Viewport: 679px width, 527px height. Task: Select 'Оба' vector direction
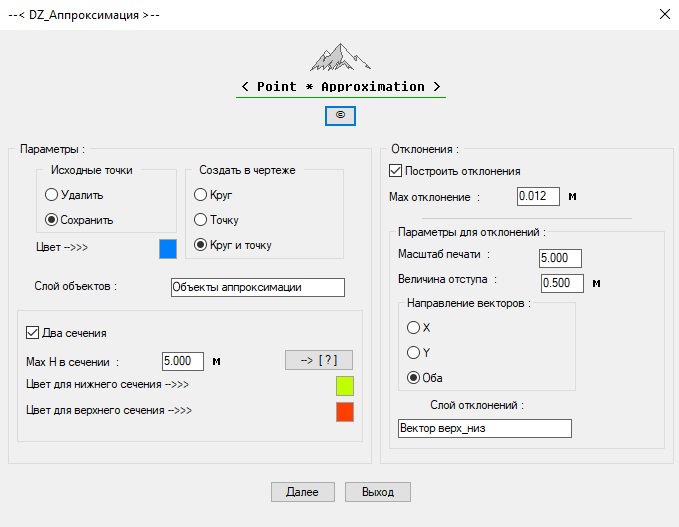click(x=413, y=377)
